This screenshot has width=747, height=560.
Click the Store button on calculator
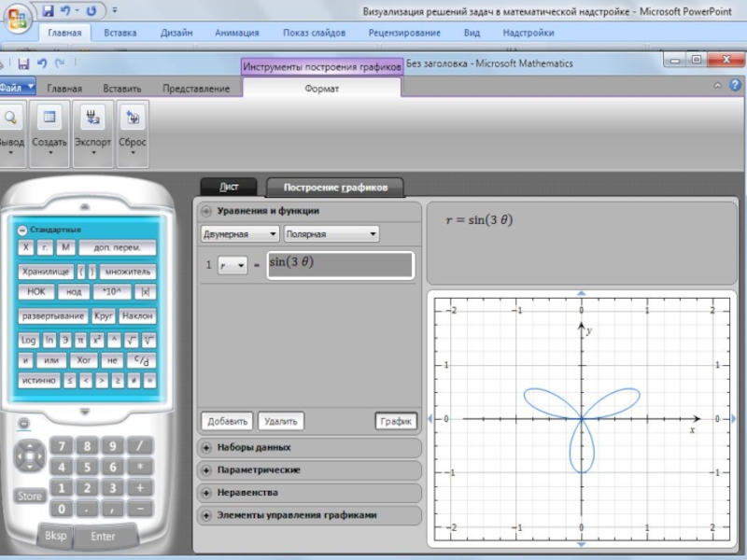point(30,497)
